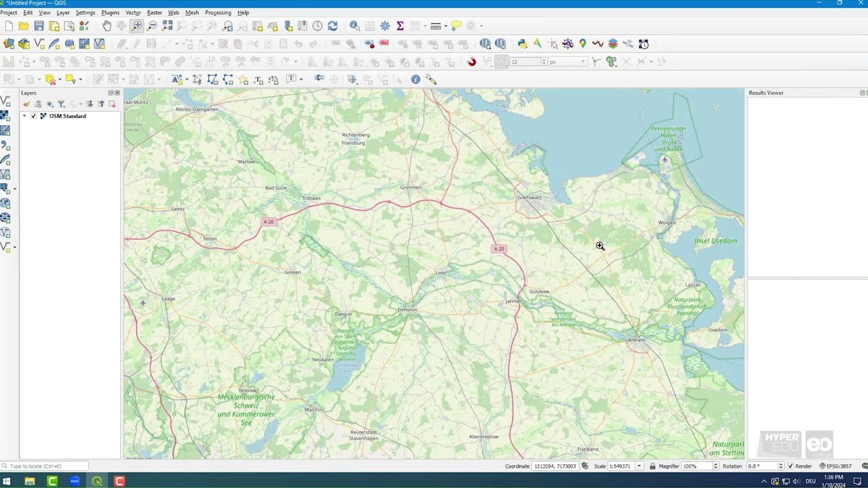Open the Windows Start menu

click(x=7, y=481)
